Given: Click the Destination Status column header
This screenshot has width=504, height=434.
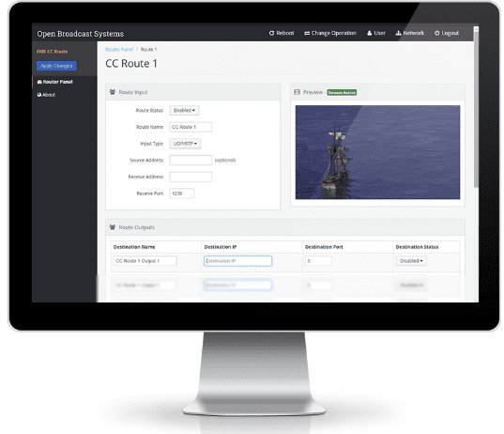Looking at the screenshot, I should (x=418, y=247).
